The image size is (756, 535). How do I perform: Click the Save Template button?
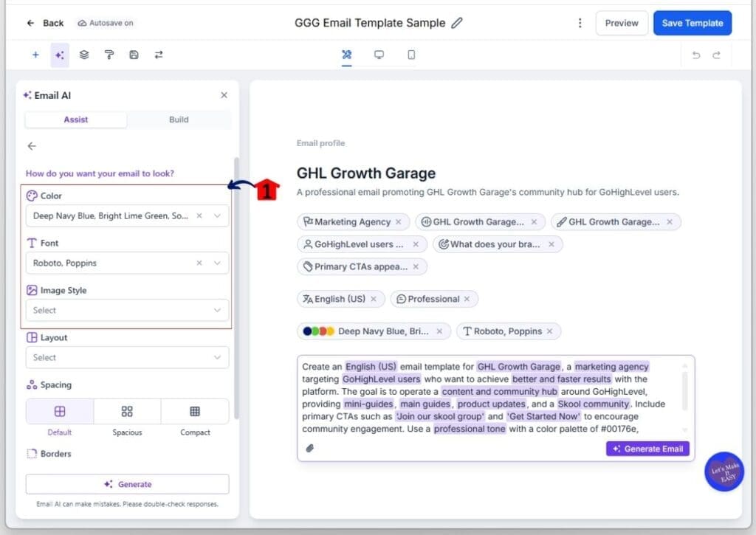click(692, 23)
